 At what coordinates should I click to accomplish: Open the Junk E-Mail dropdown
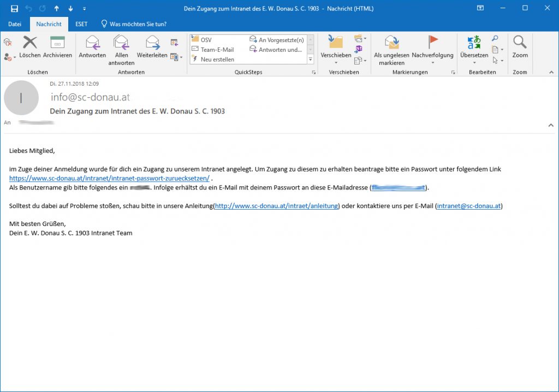point(9,57)
